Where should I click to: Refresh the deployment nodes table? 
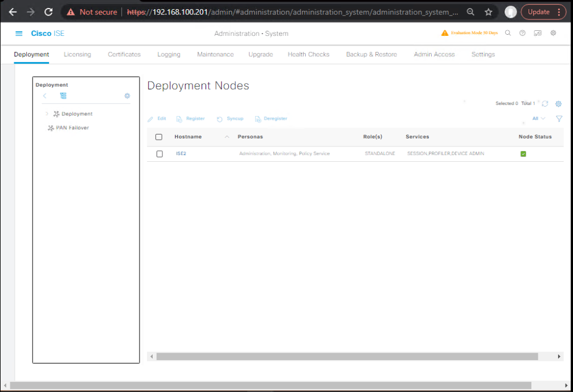[545, 104]
